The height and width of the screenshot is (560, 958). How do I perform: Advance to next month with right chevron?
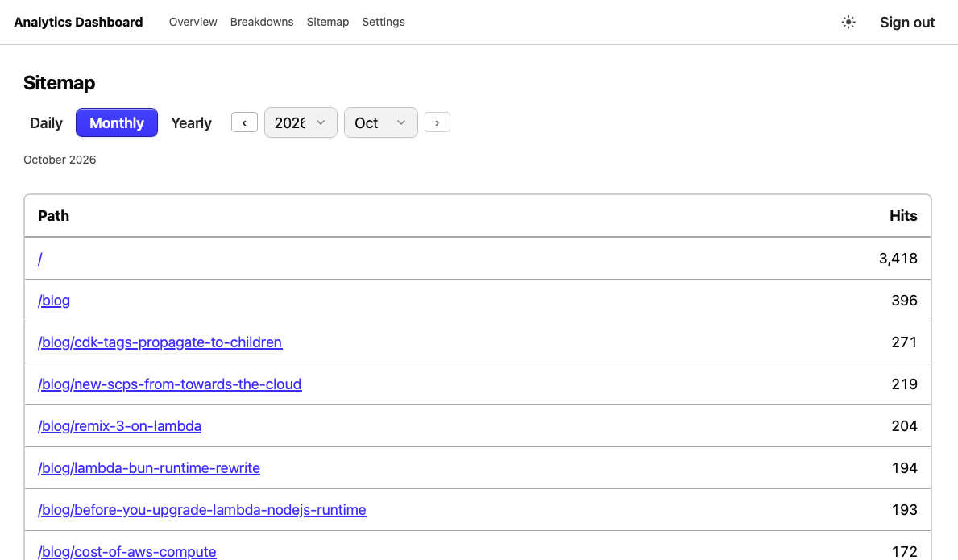pos(438,122)
